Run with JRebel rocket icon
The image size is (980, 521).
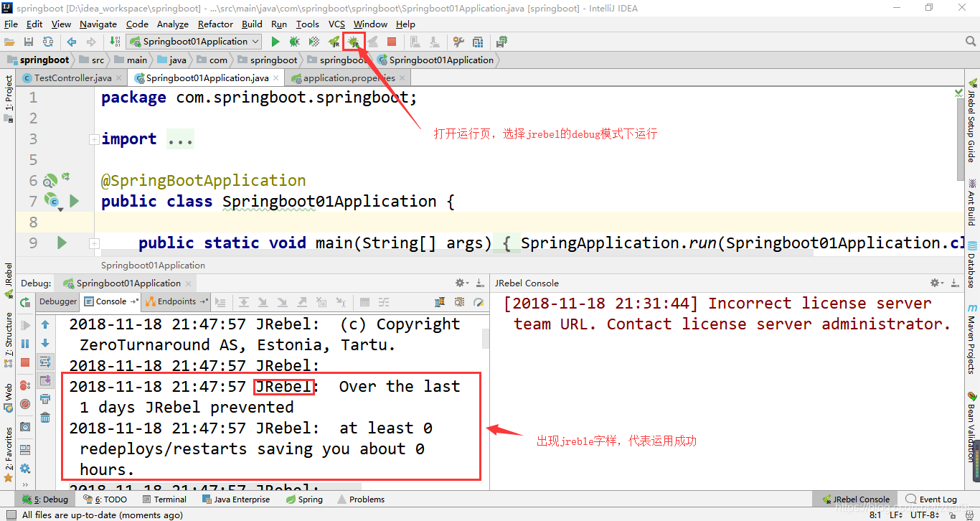pyautogui.click(x=334, y=42)
